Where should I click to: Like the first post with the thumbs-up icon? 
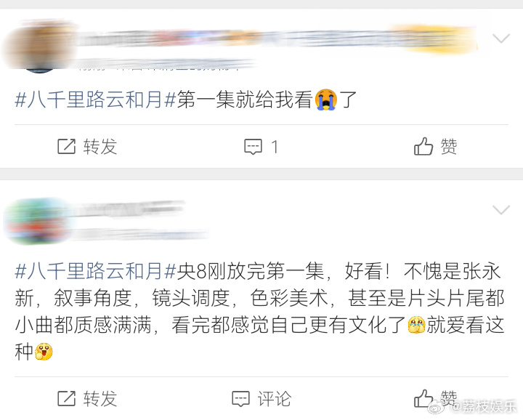click(x=423, y=147)
